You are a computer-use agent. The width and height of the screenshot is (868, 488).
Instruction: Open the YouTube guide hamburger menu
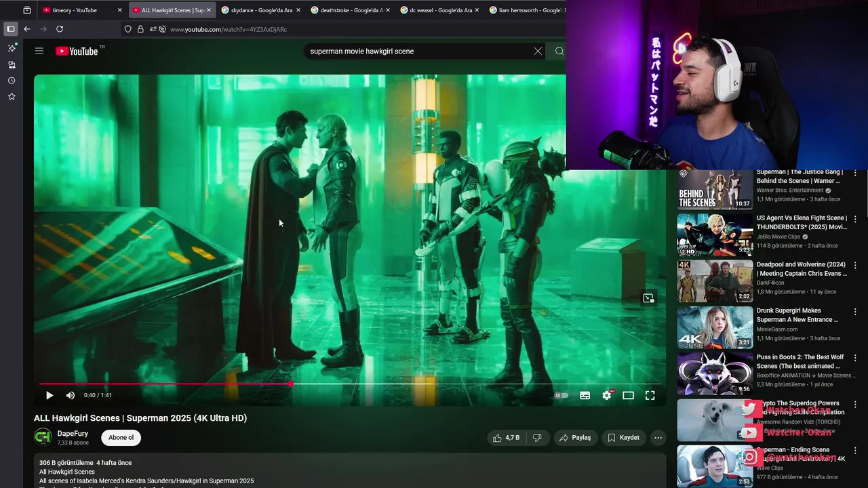click(39, 51)
